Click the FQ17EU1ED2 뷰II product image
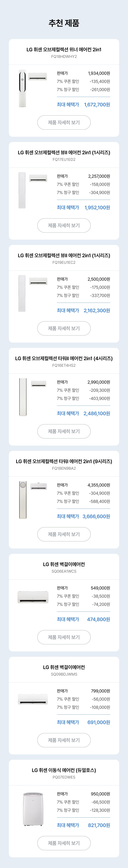 (x=33, y=190)
